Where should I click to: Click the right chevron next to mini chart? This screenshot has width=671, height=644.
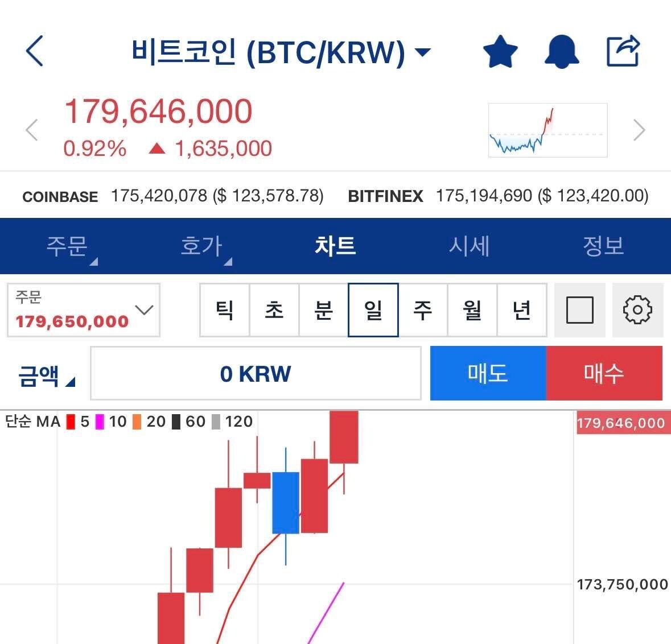pos(639,130)
